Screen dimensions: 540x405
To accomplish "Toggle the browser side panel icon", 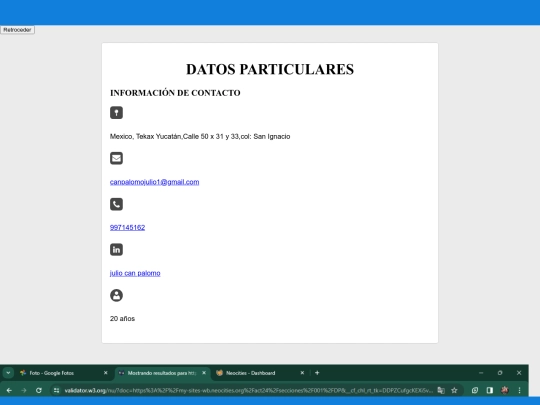I will click(490, 390).
